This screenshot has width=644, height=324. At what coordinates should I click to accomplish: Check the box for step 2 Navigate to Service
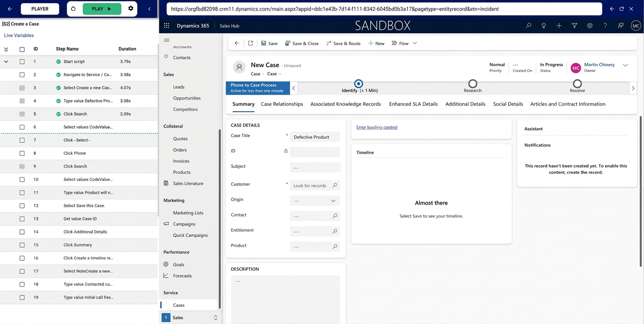tap(22, 75)
